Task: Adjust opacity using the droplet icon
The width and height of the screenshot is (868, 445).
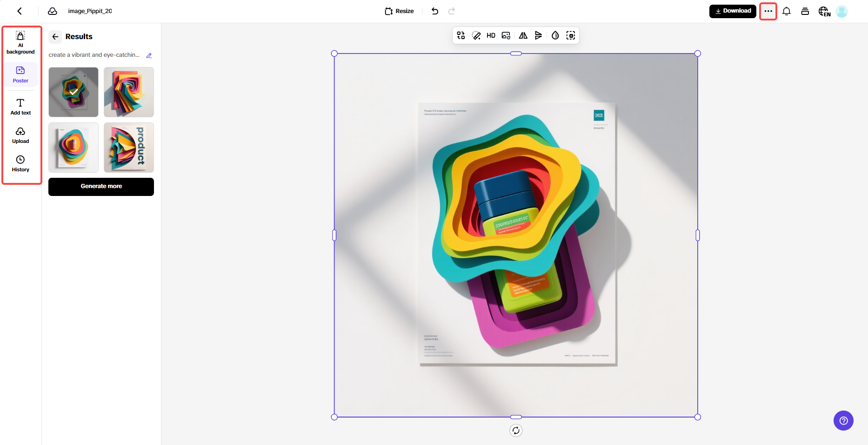Action: pyautogui.click(x=554, y=35)
